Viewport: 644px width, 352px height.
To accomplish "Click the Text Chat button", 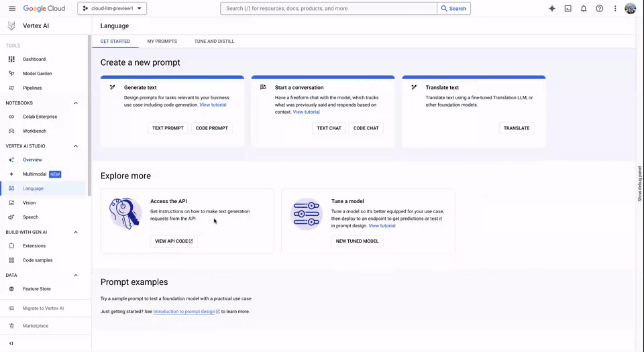I will pos(329,128).
